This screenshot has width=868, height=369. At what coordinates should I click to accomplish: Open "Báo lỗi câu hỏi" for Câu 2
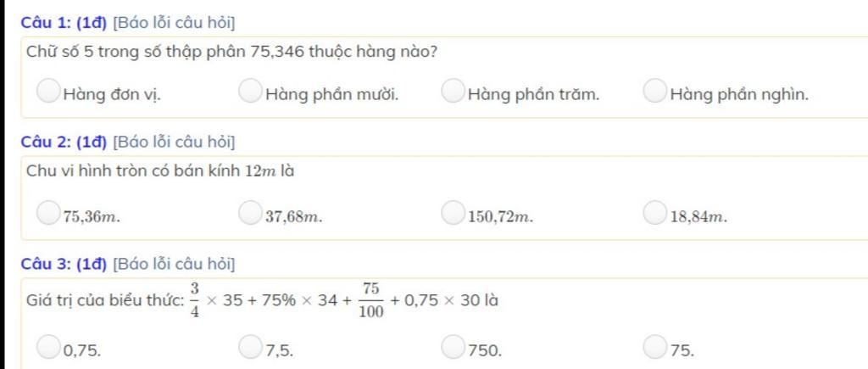click(174, 143)
